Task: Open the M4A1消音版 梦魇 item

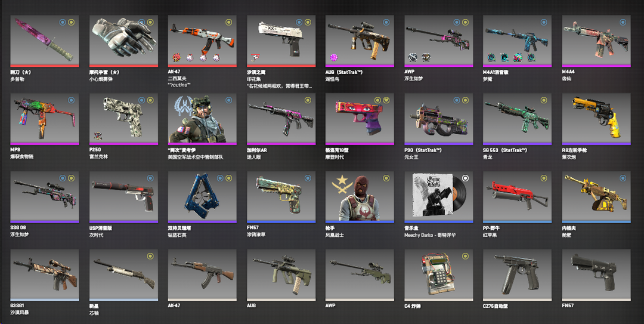Action: pos(517,41)
